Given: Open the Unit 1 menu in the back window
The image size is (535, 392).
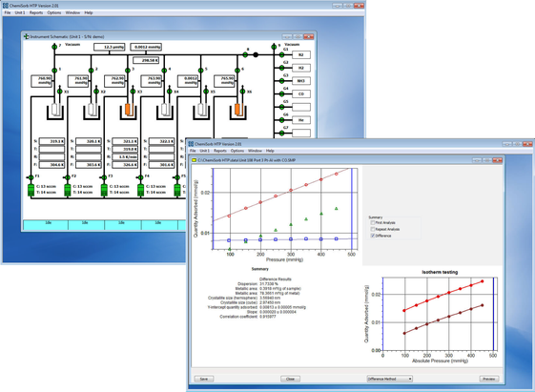Looking at the screenshot, I should (x=20, y=12).
